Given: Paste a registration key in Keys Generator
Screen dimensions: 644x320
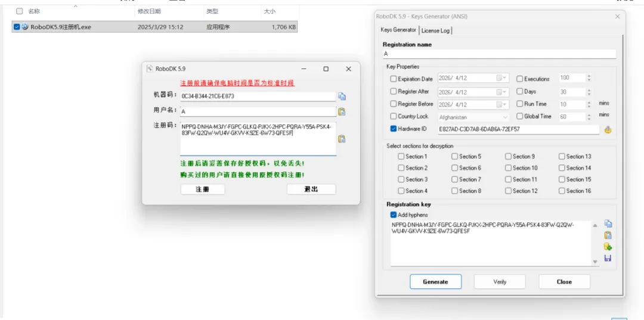Looking at the screenshot, I should tap(608, 235).
